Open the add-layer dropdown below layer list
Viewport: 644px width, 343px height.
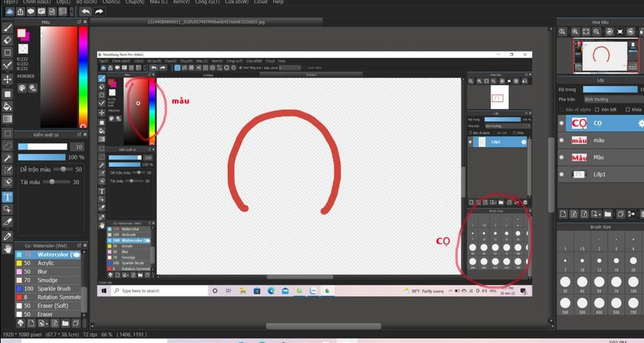(596, 214)
